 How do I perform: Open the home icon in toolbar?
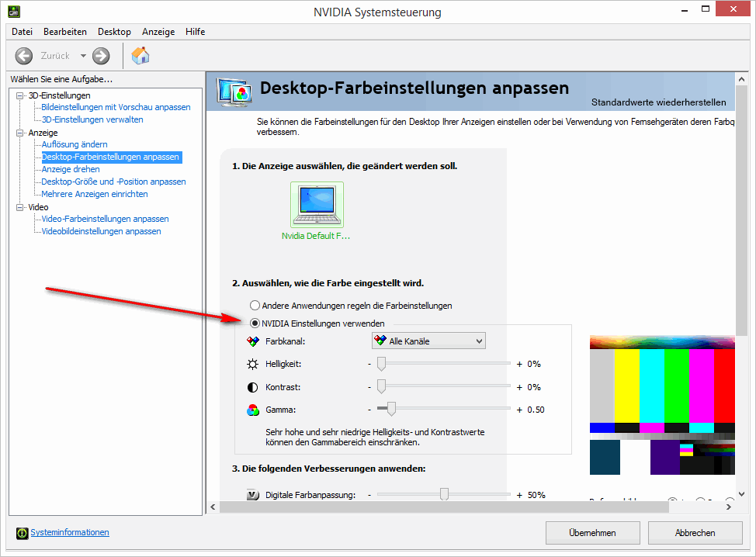pos(140,55)
